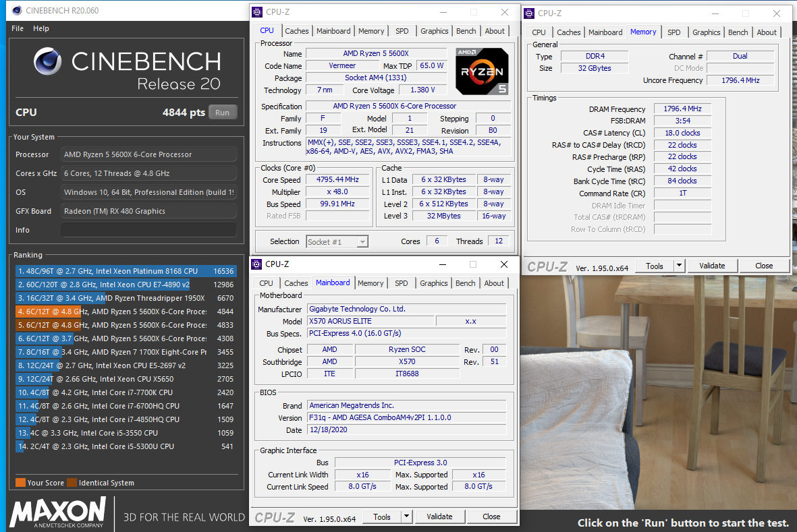The width and height of the screenshot is (797, 532).
Task: Expand Tools dropdown arrow in Memory window
Action: pos(679,266)
